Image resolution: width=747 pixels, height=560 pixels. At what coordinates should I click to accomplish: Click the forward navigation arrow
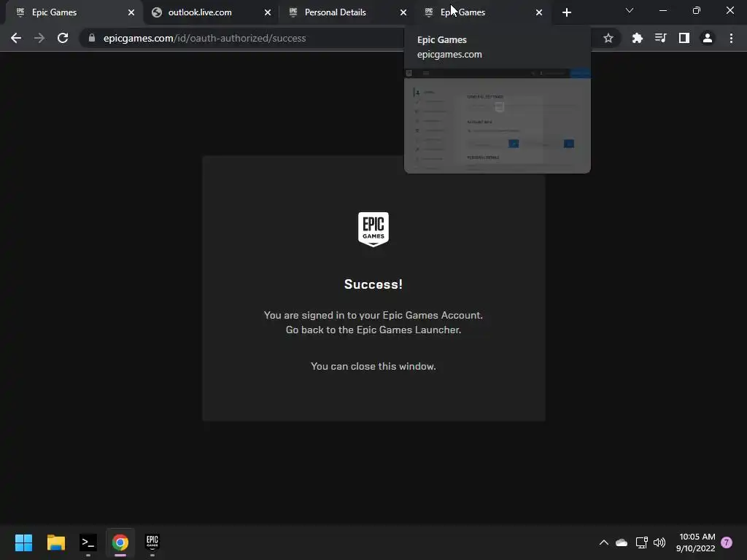coord(39,38)
